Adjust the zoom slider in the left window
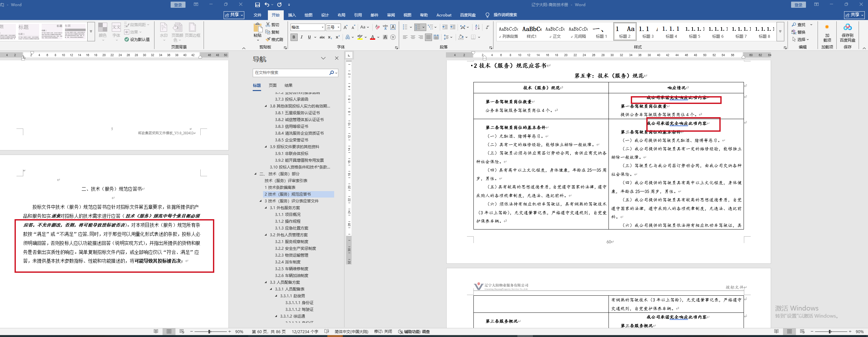868x337 pixels. click(210, 332)
